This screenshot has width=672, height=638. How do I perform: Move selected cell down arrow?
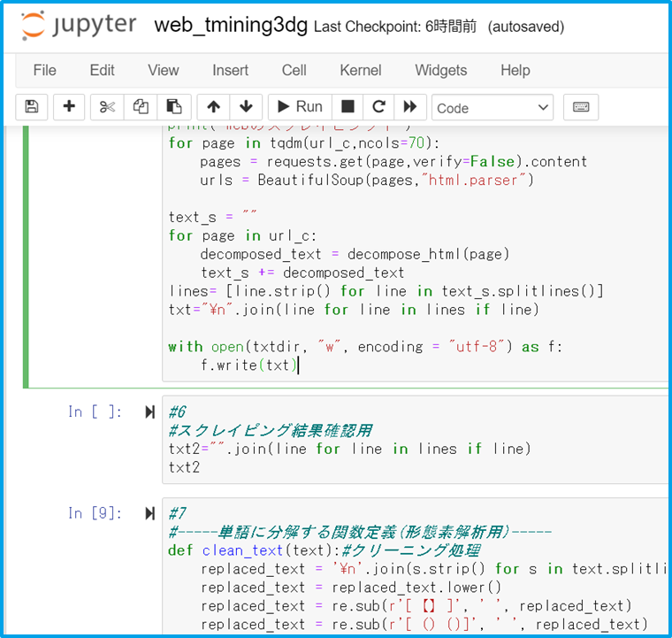(246, 107)
